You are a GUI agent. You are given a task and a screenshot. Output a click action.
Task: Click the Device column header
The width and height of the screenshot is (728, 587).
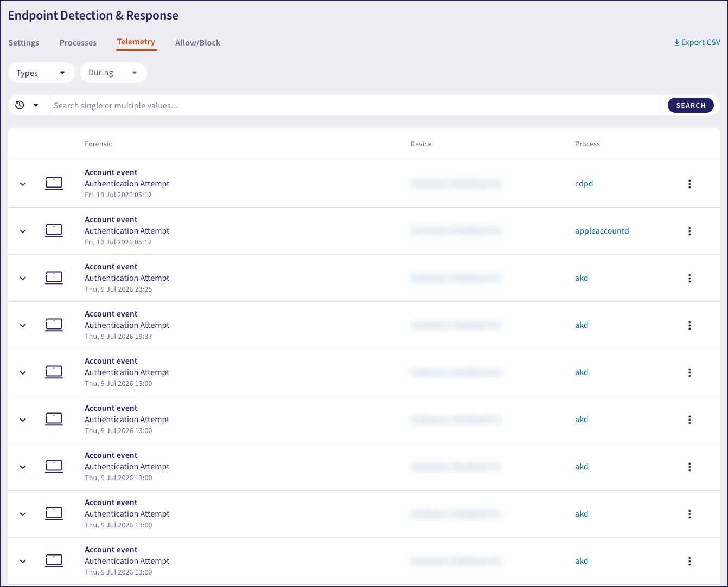tap(421, 144)
